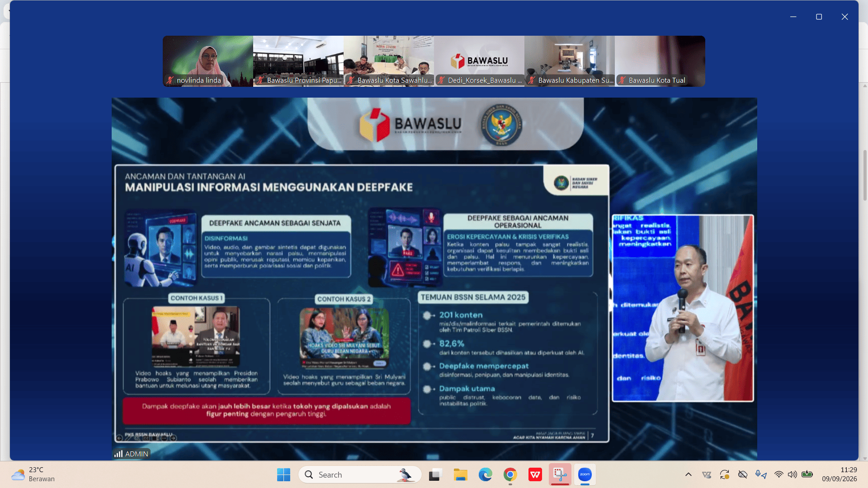This screenshot has height=488, width=868.
Task: Open File Explorer from the taskbar
Action: (460, 475)
